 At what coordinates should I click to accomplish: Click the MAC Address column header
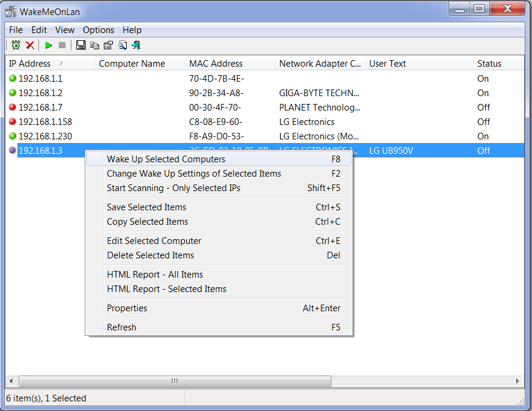click(x=216, y=64)
